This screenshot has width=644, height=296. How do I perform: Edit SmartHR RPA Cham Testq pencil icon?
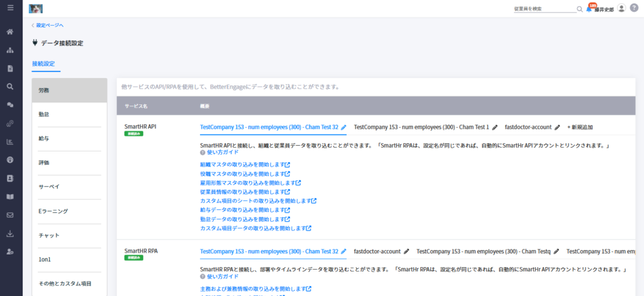[556, 251]
